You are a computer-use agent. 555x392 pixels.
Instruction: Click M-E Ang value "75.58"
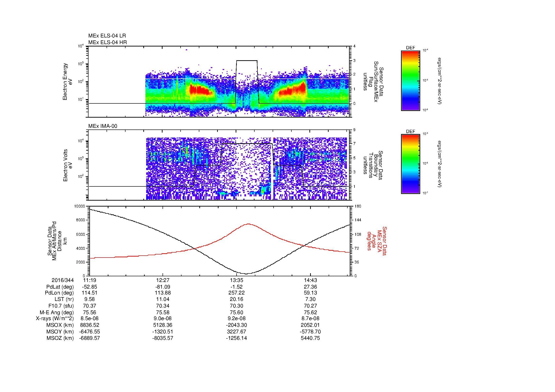(x=163, y=313)
